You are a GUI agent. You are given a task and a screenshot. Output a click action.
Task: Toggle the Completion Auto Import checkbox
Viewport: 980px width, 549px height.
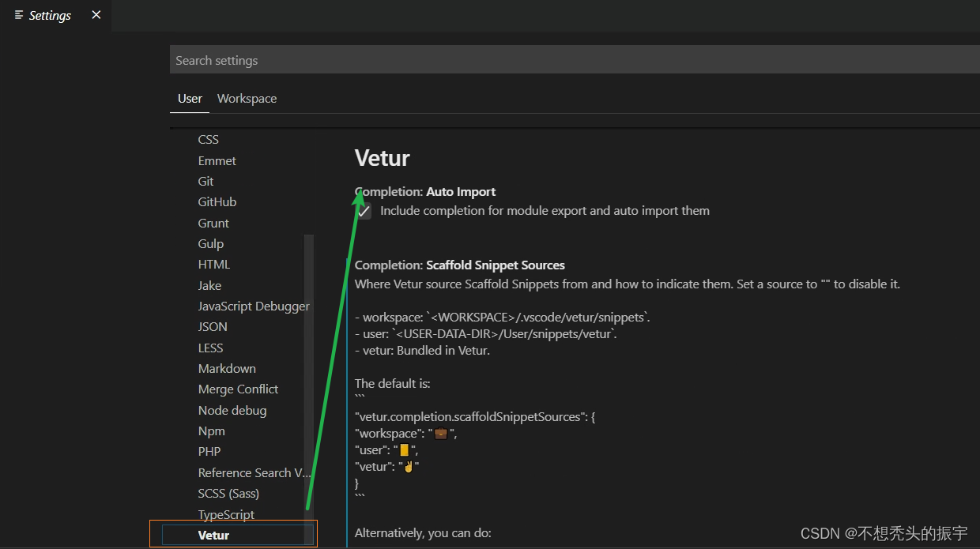[x=363, y=211]
